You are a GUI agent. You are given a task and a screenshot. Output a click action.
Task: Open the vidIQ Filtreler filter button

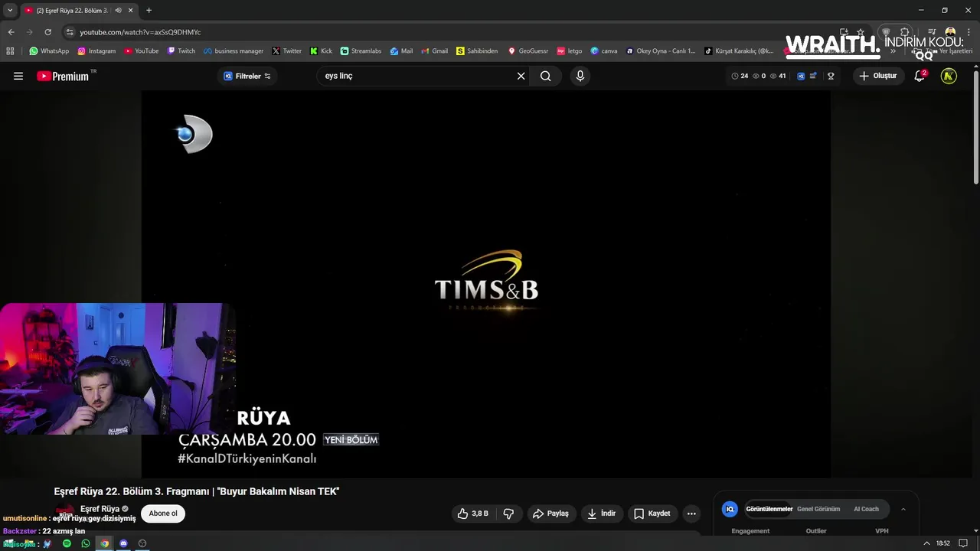247,76
